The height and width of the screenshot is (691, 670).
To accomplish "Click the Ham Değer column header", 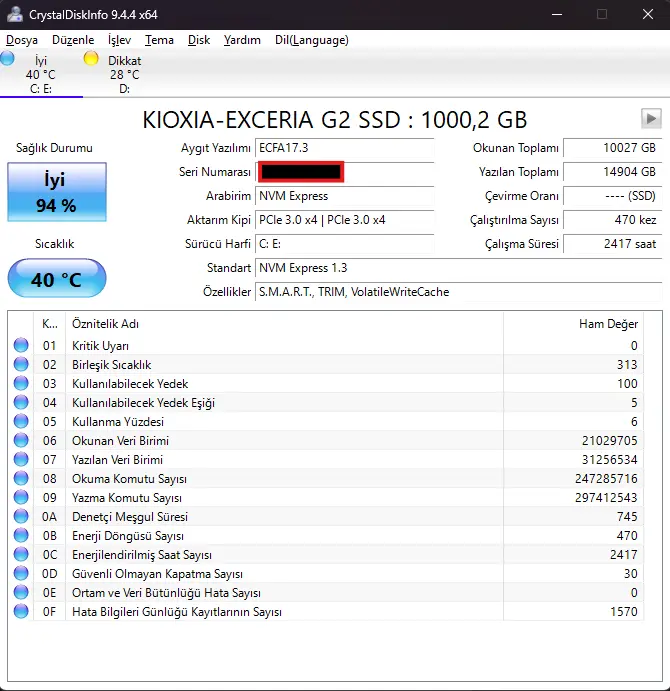I will click(x=573, y=324).
